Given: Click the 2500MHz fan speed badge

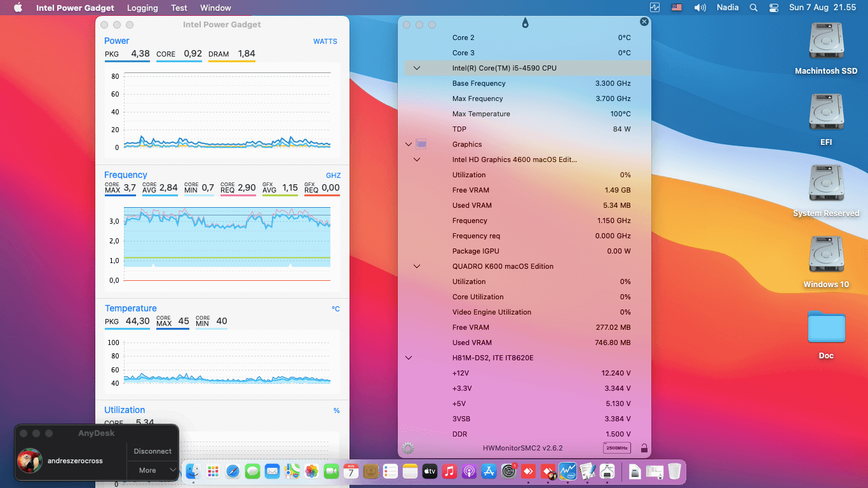Looking at the screenshot, I should tap(617, 447).
